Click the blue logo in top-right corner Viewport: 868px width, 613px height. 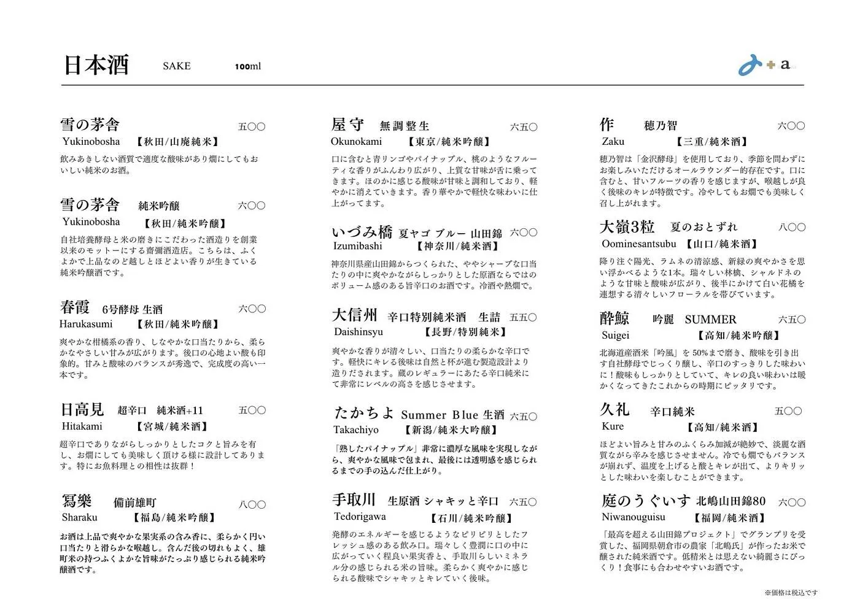tap(750, 64)
